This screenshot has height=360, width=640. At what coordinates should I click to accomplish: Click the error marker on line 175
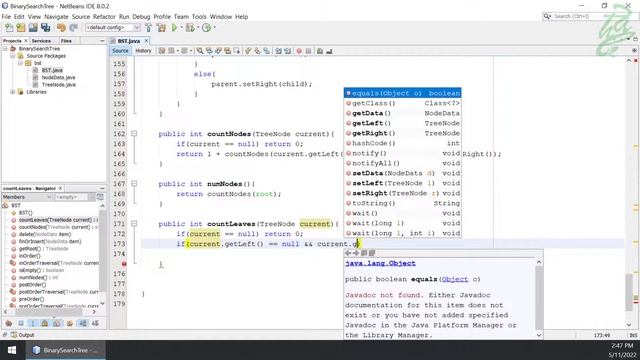pyautogui.click(x=124, y=264)
